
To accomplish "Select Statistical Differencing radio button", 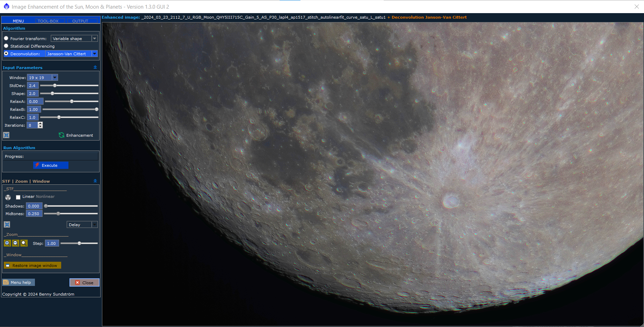I will 6,46.
